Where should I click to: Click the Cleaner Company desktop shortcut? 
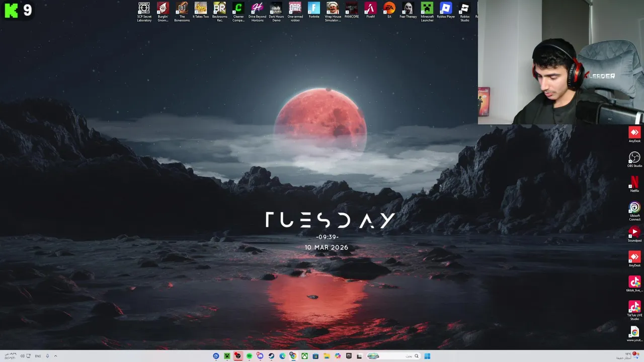[x=238, y=12]
